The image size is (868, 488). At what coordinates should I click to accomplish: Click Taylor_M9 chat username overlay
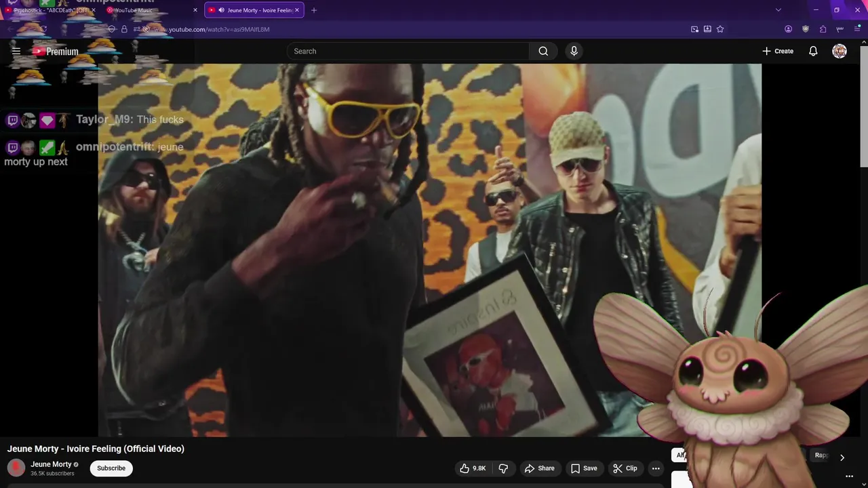(x=105, y=119)
